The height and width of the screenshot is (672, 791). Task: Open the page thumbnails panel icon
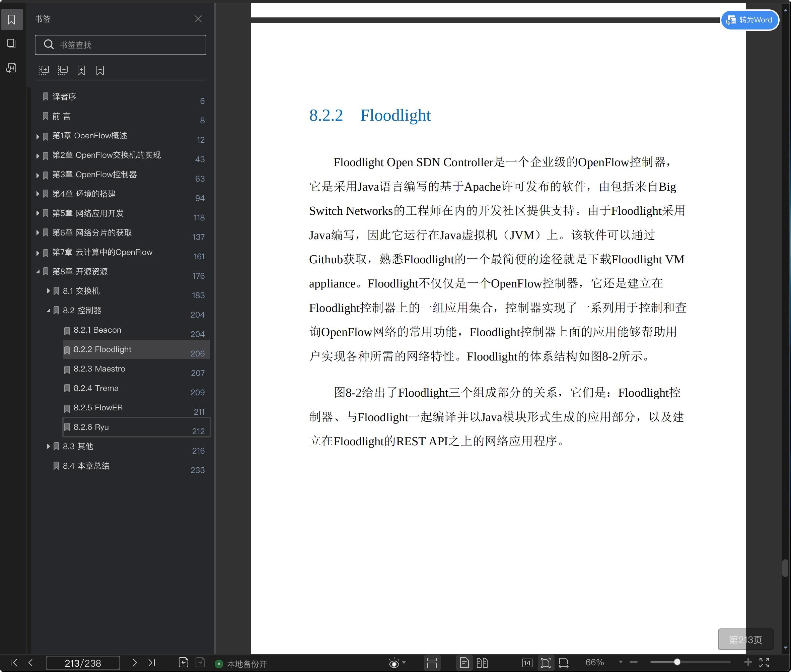pyautogui.click(x=11, y=44)
